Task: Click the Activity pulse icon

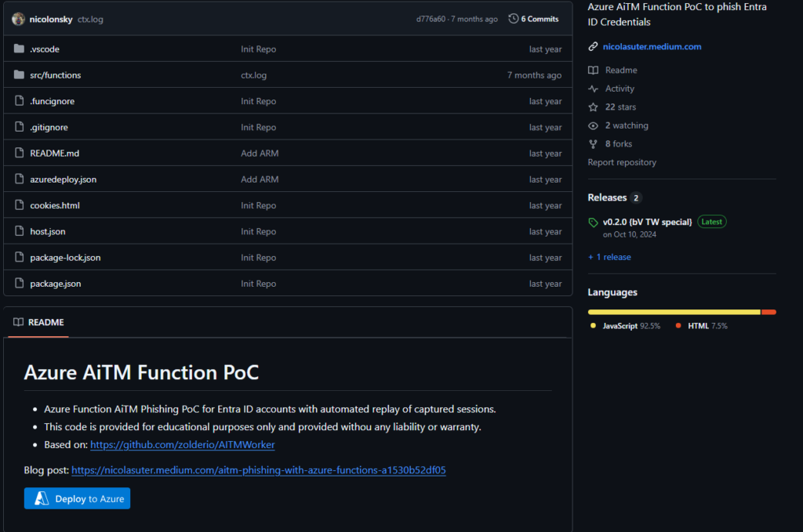Action: (x=593, y=89)
